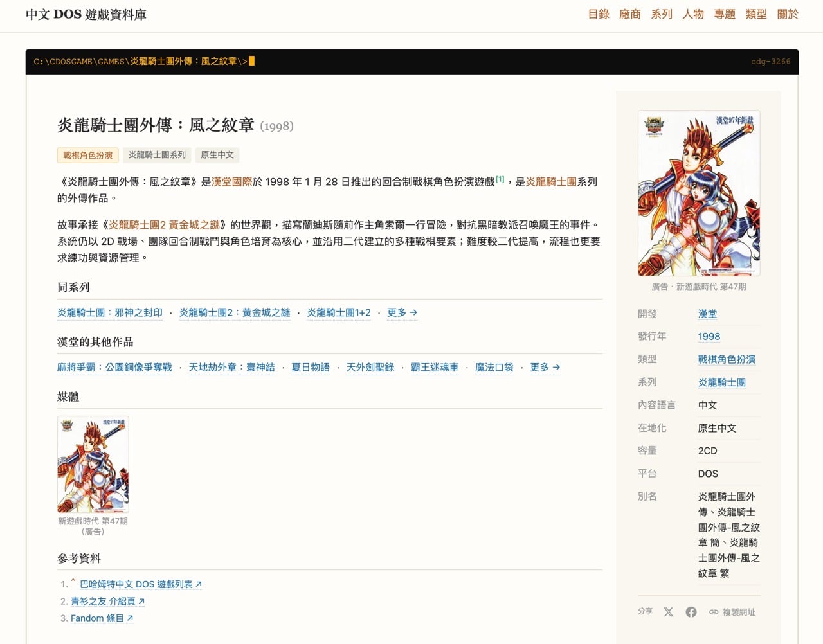The height and width of the screenshot is (644, 823).
Task: Open developer 漢堂 link in info box
Action: pos(708,314)
